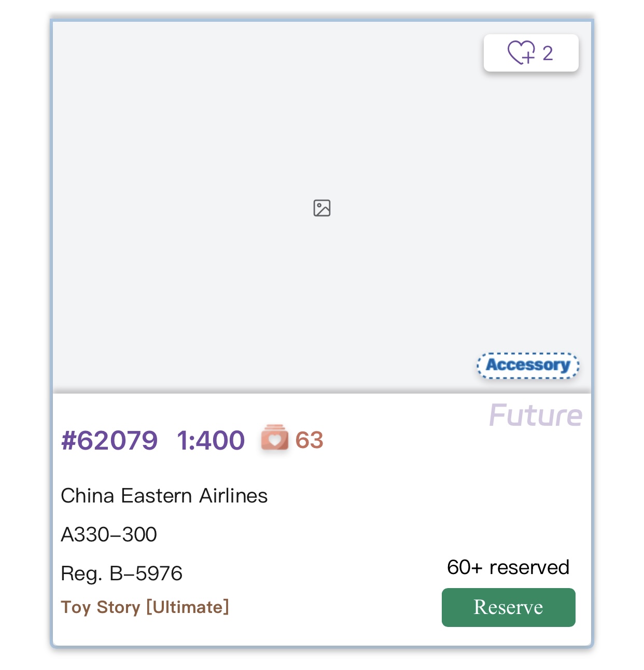Click the collection count 63
The width and height of the screenshot is (644, 670).
point(309,440)
